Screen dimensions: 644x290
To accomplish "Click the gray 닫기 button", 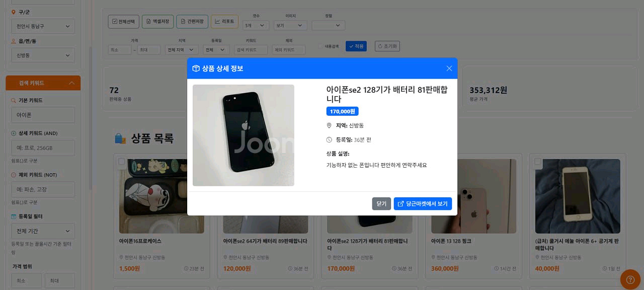I will [381, 204].
